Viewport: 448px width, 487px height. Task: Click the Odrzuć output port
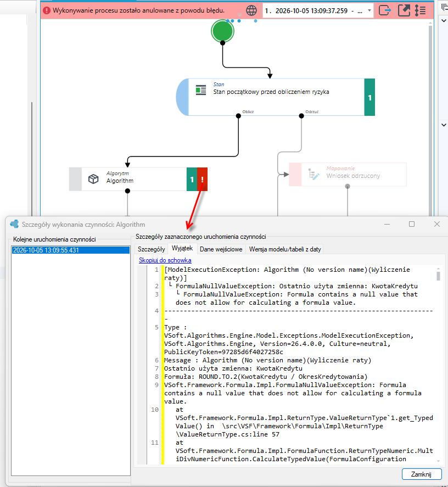pyautogui.click(x=301, y=116)
